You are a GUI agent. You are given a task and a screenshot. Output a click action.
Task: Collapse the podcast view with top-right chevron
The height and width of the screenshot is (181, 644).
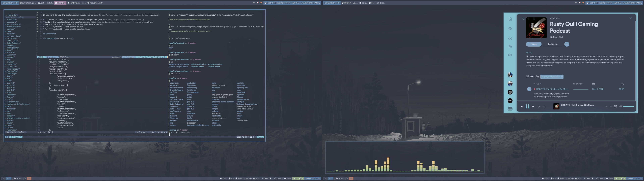(x=631, y=18)
